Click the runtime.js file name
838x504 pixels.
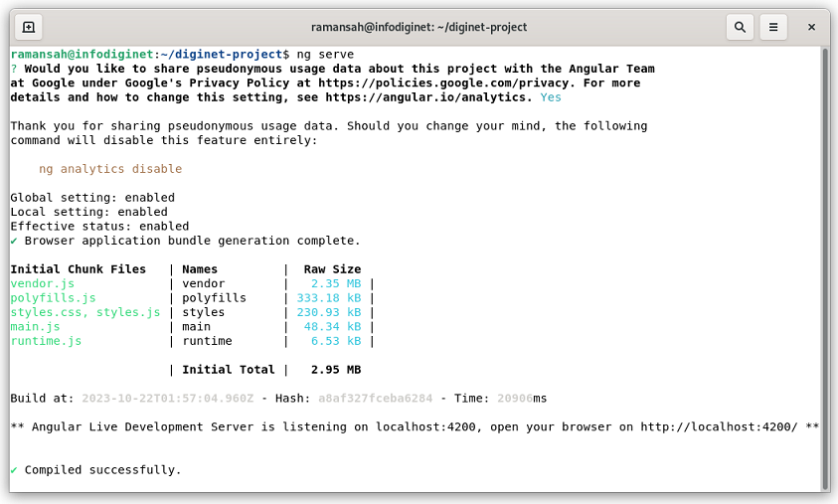tap(46, 341)
